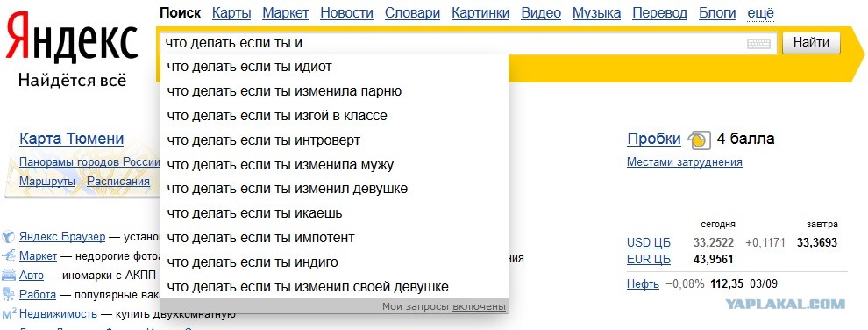This screenshot has height=330, width=868.
Task: Select suggestion ending with 'импотент'
Action: pyautogui.click(x=334, y=238)
